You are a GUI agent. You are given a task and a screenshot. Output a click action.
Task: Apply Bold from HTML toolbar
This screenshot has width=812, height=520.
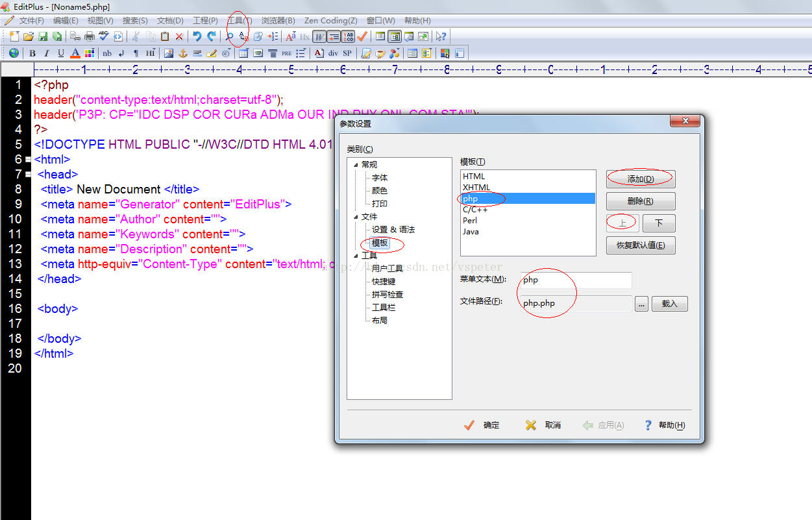tap(32, 53)
